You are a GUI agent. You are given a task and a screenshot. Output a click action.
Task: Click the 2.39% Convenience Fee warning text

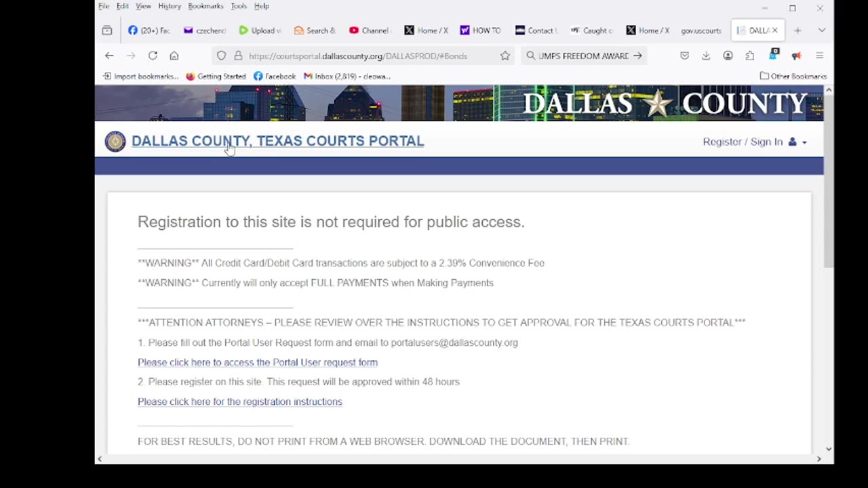[341, 263]
